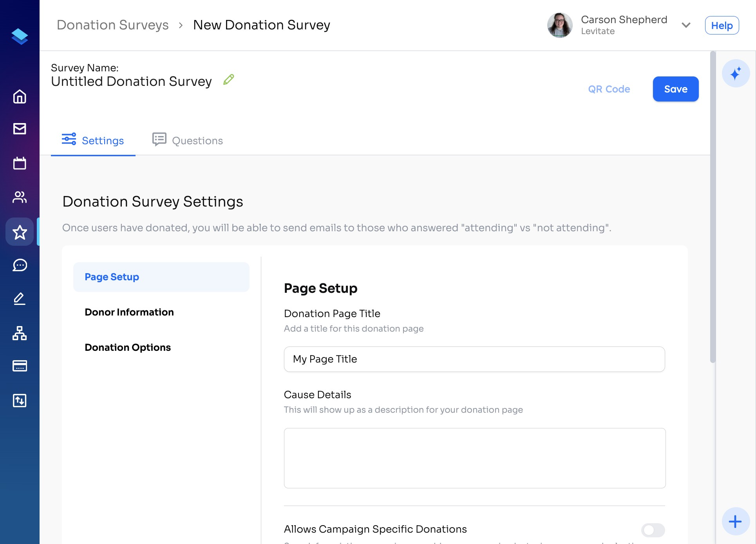Screen dimensions: 756x544
Task: Open Donation Options settings section
Action: click(x=128, y=347)
